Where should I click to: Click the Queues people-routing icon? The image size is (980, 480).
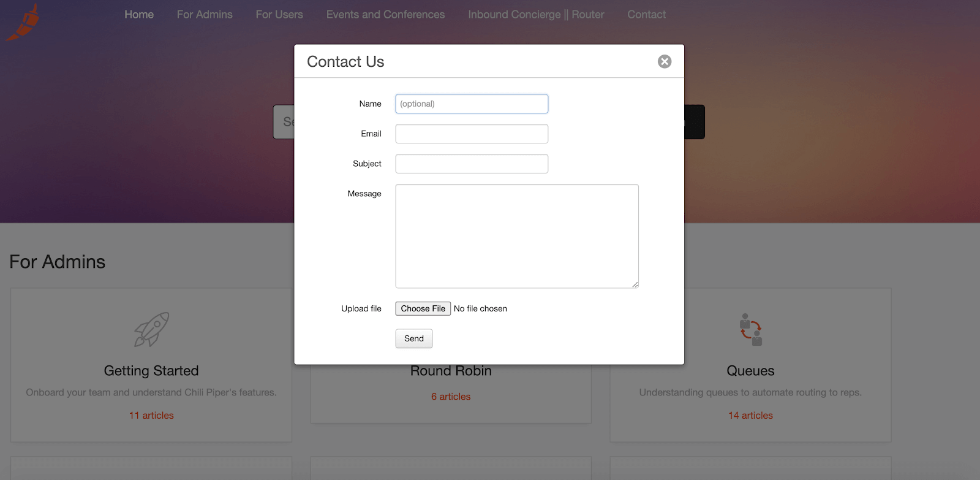pos(751,330)
